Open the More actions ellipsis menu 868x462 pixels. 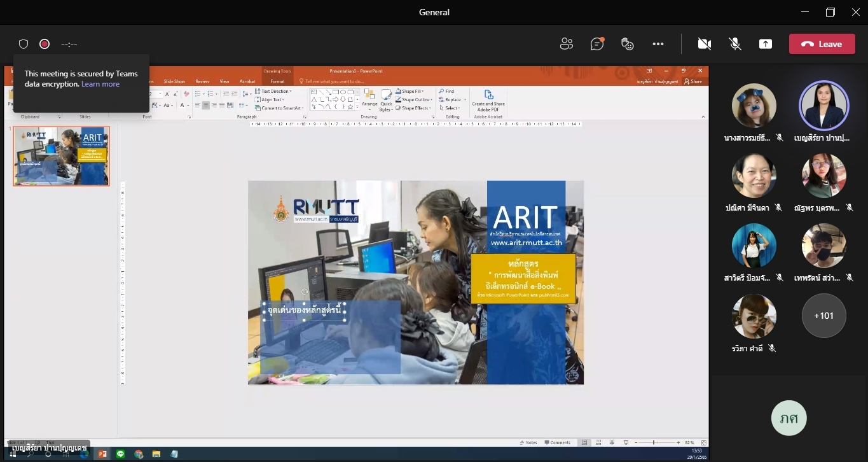(x=658, y=44)
